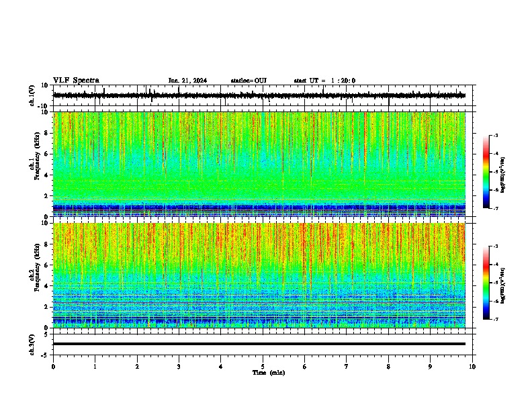Click the "Jan. 21, 2024" date label

pos(187,81)
